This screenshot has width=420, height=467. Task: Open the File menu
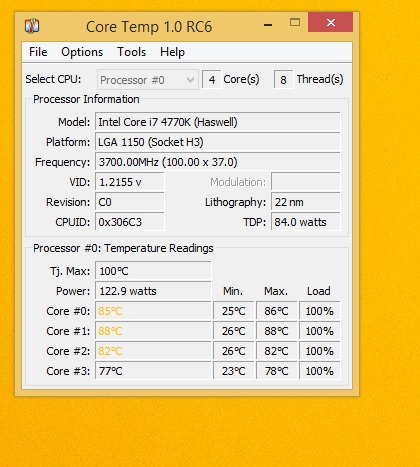[38, 52]
